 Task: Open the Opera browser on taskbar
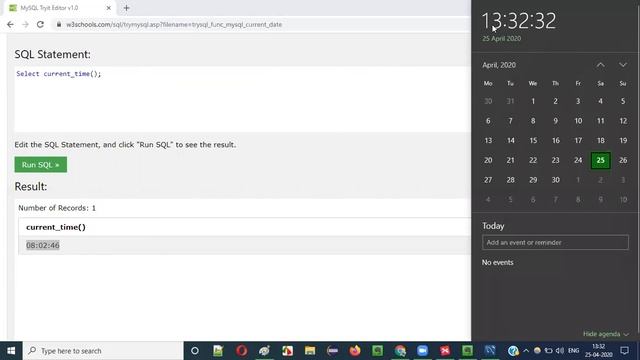[x=242, y=351]
